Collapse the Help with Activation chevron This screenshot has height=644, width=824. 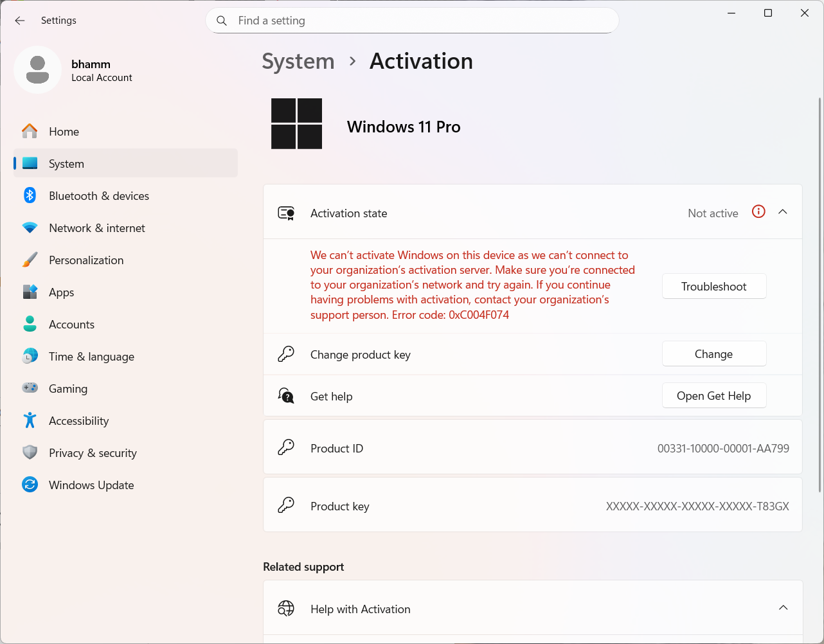coord(783,608)
